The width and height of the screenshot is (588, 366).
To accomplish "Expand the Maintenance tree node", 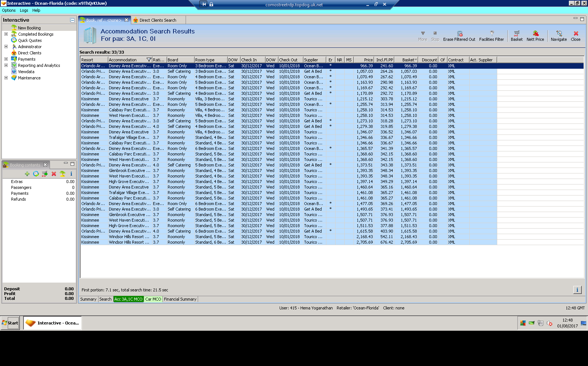I will pos(6,78).
